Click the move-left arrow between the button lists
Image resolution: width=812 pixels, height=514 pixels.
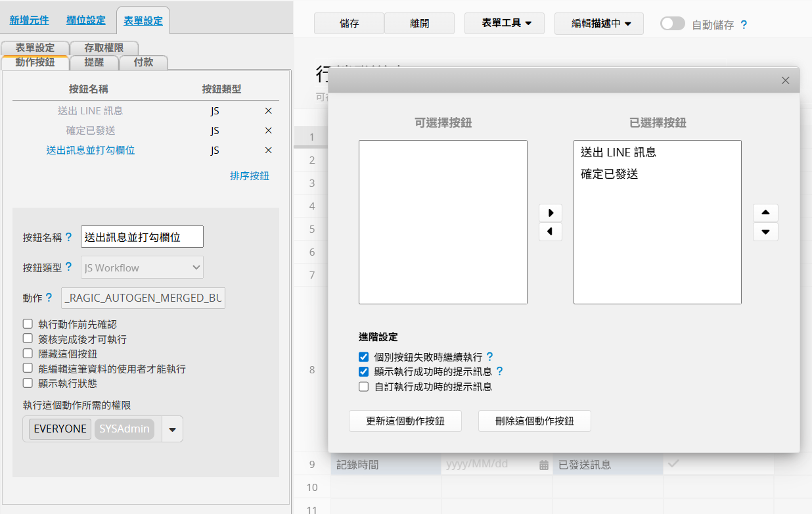(x=551, y=232)
